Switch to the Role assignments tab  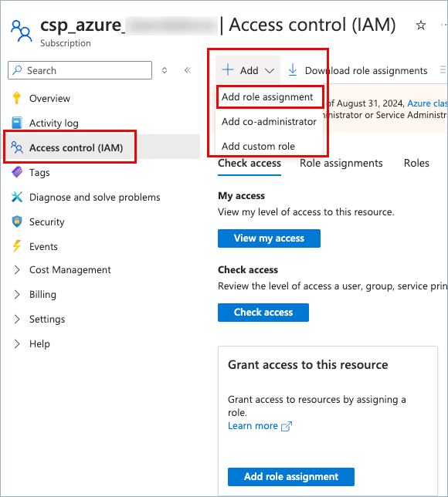tap(341, 164)
